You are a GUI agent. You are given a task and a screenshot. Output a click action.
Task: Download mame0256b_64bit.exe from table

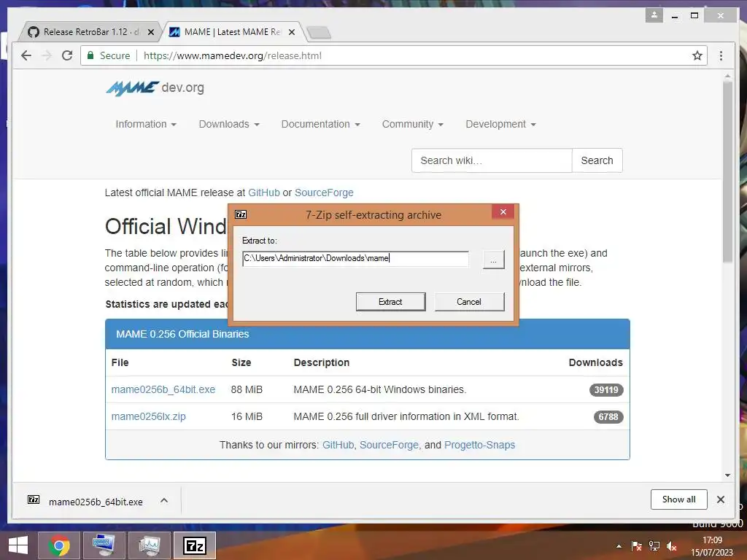point(163,389)
